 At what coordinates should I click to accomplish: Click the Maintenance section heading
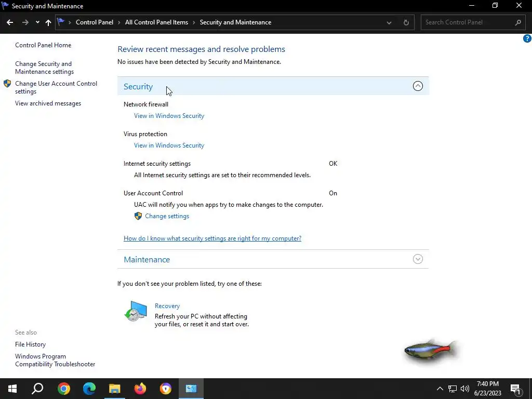pyautogui.click(x=147, y=260)
